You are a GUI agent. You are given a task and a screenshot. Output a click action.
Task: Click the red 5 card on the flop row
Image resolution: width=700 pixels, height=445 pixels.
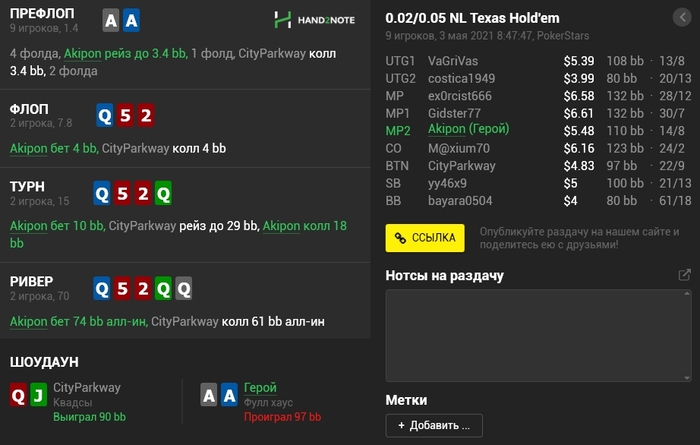click(125, 115)
